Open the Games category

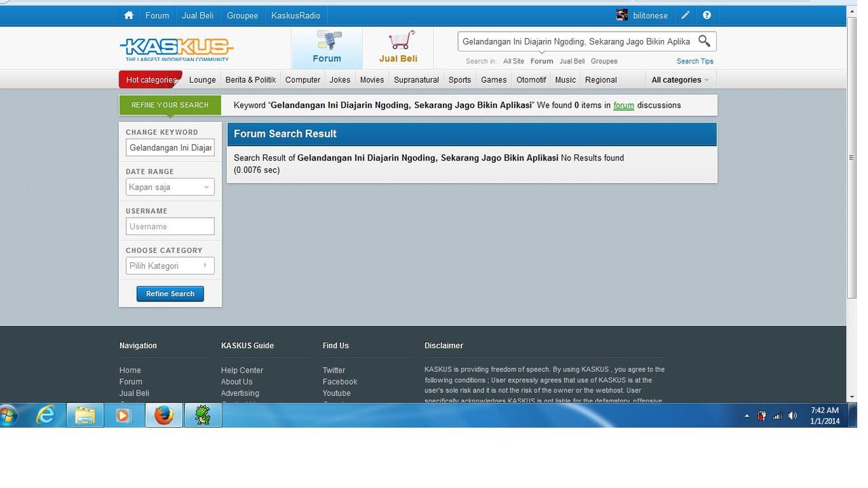494,79
